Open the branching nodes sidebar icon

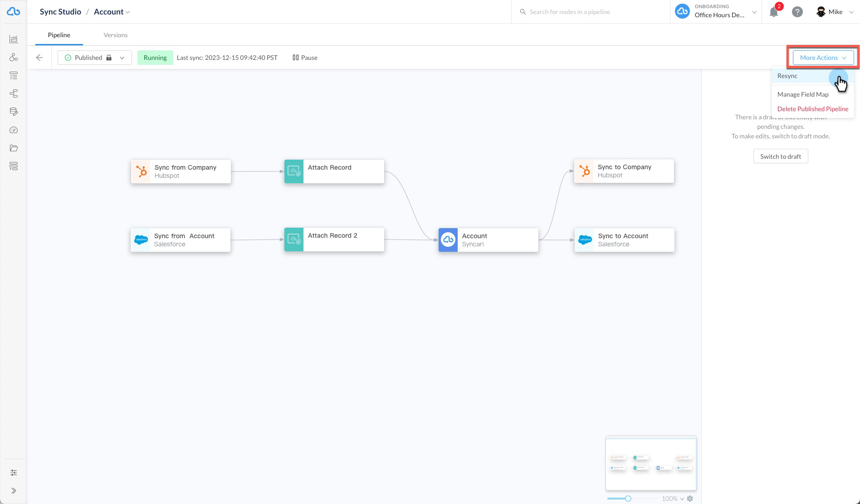pyautogui.click(x=14, y=93)
